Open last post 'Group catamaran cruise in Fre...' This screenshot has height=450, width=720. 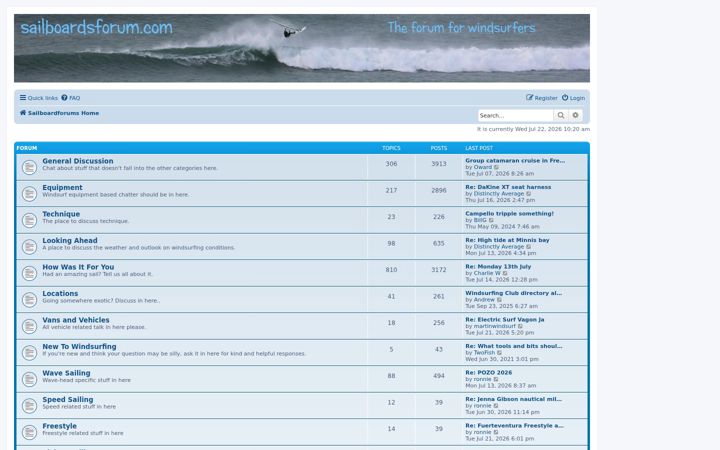515,161
